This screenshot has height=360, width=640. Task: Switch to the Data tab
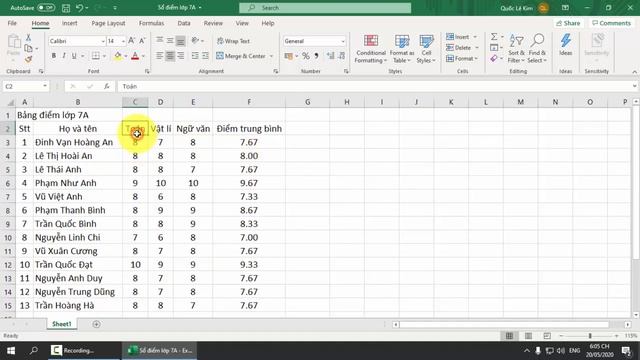(x=184, y=23)
